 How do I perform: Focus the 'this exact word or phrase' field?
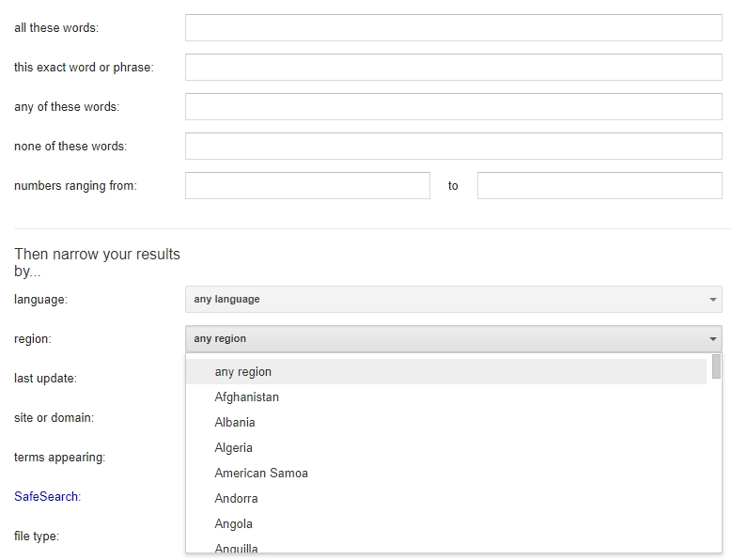(x=453, y=68)
